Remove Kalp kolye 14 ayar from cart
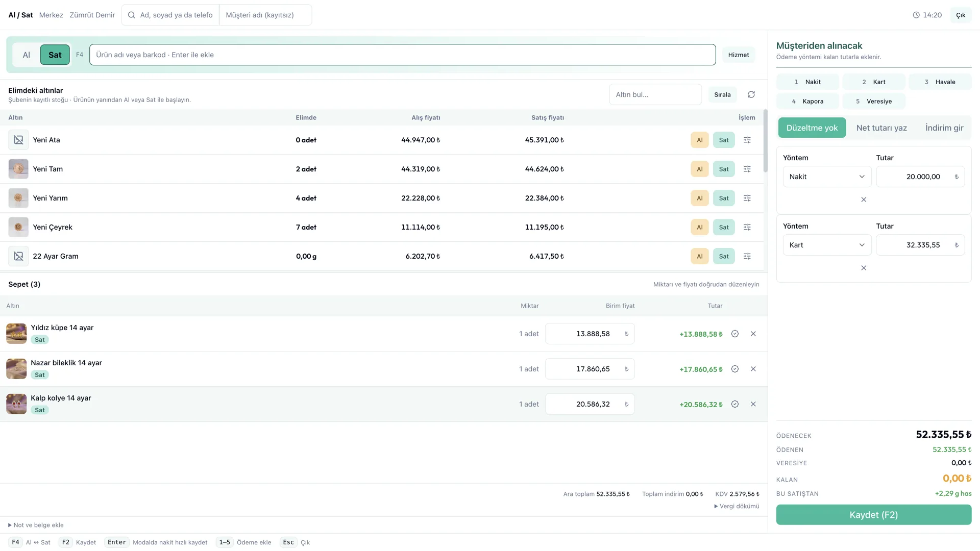This screenshot has height=551, width=980. (753, 404)
